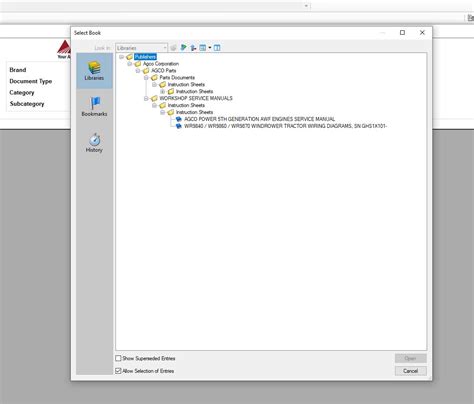Collapse the Agco Corporation node
Viewport: 474px width, 404px height.
point(130,64)
